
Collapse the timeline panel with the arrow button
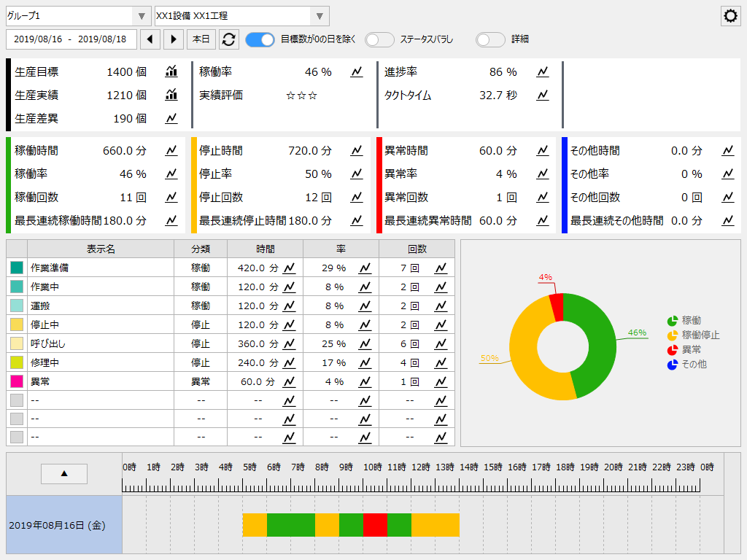point(63,473)
